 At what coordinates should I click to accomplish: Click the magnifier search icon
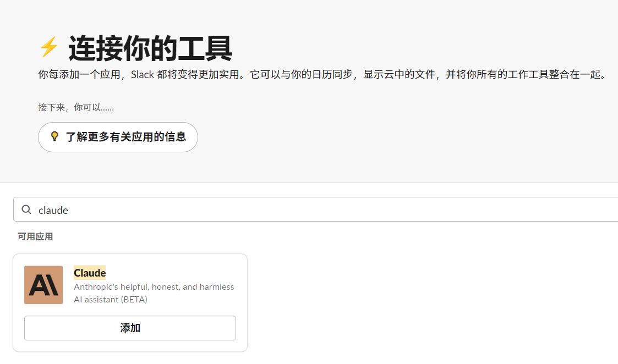click(x=26, y=209)
